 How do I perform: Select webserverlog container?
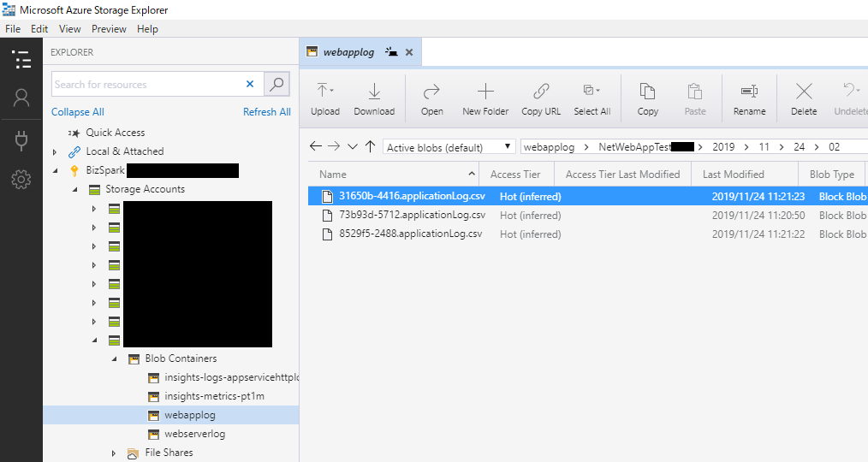(x=195, y=434)
